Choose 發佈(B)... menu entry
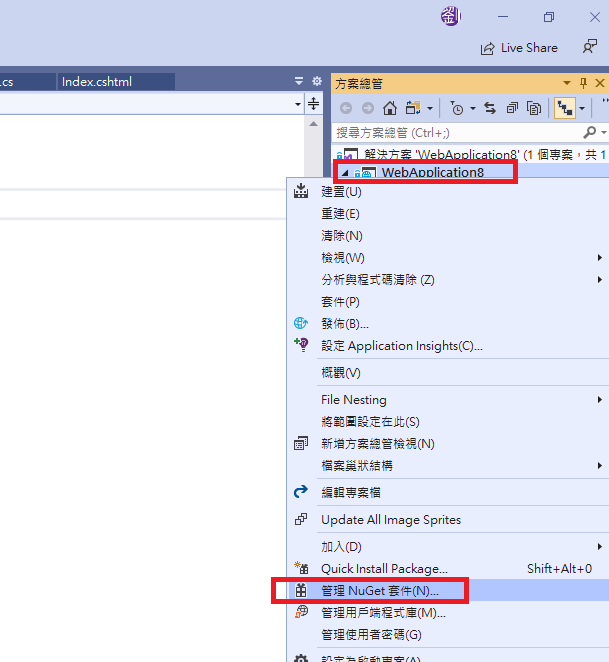The height and width of the screenshot is (662, 609). point(448,324)
